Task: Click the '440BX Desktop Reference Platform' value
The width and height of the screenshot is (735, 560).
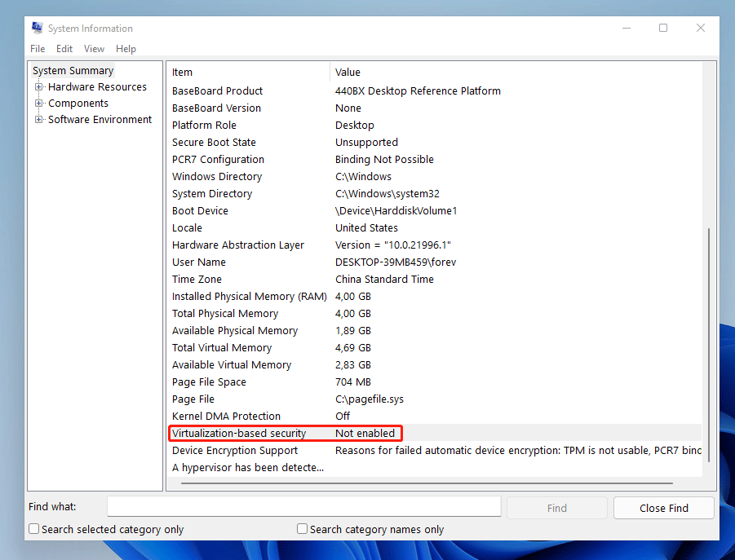Action: pyautogui.click(x=418, y=90)
